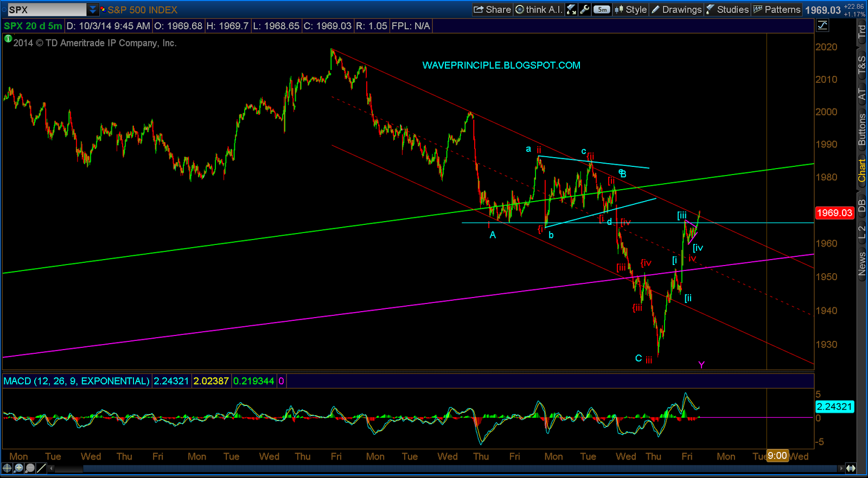Click the horizontal chart scrollbar track
This screenshot has width=868, height=478.
coord(446,468)
